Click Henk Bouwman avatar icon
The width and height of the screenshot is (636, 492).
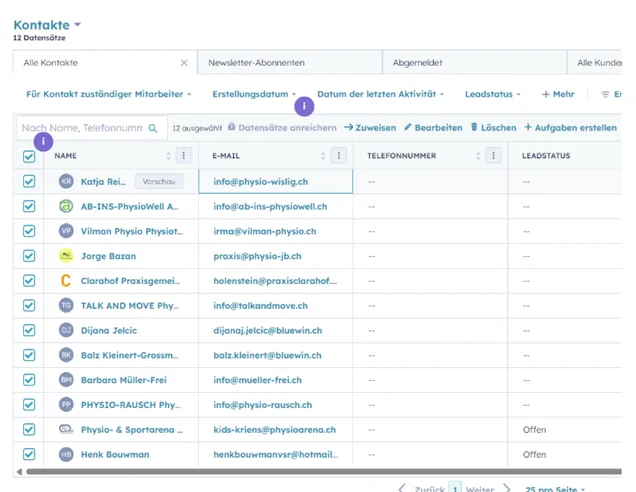pos(66,454)
